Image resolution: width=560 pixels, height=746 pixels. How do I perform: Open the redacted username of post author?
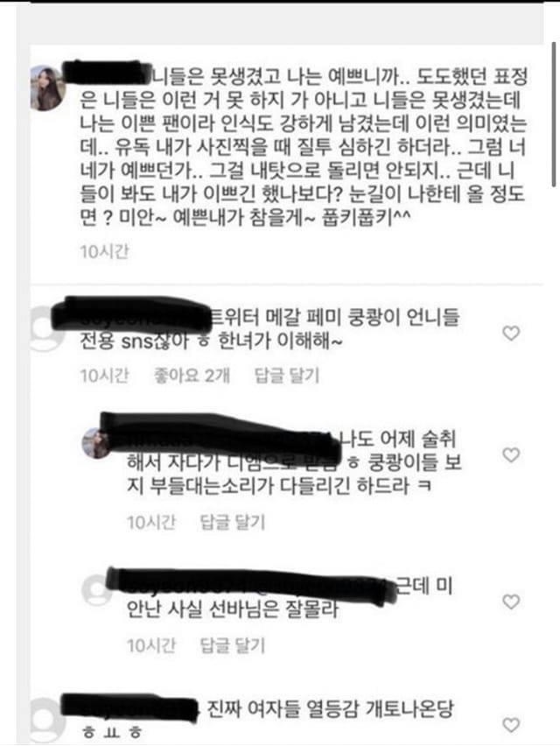(108, 74)
